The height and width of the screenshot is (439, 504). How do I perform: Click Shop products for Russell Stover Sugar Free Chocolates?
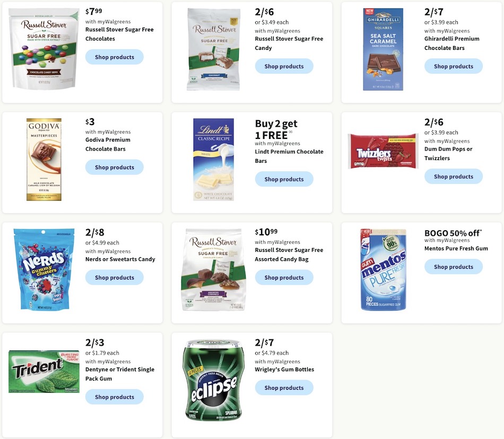114,57
